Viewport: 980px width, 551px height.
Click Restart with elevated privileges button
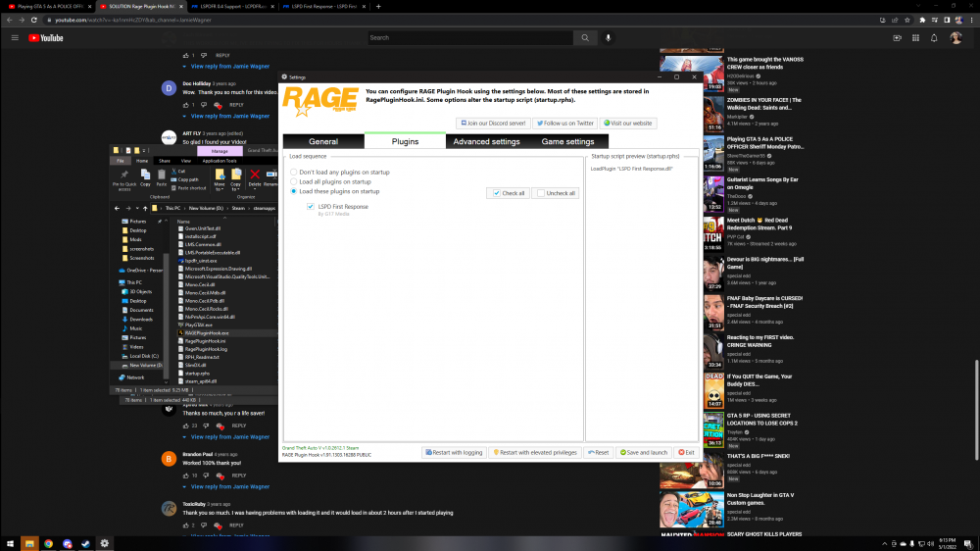(535, 452)
